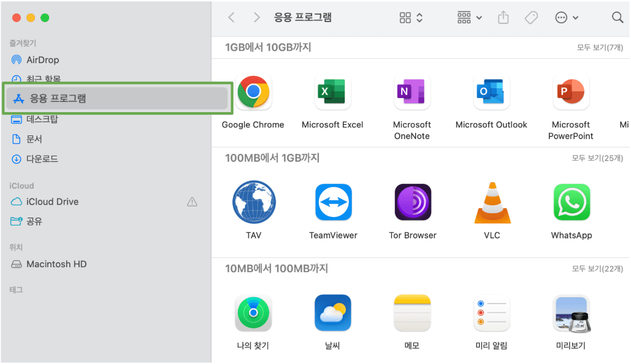Open the grouping options dropdown
This screenshot has width=631, height=364.
pyautogui.click(x=468, y=17)
